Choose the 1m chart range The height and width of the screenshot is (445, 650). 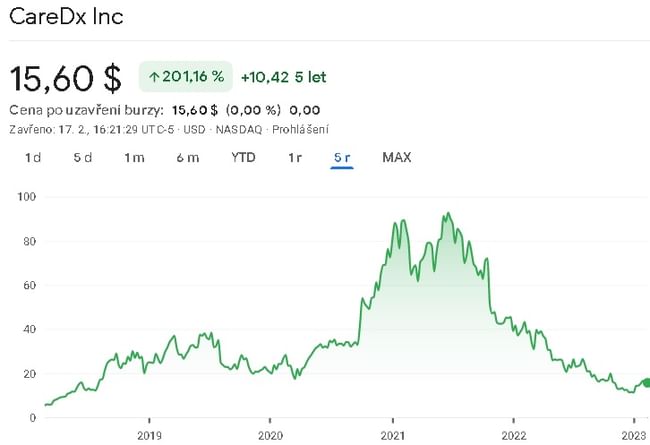pyautogui.click(x=134, y=157)
